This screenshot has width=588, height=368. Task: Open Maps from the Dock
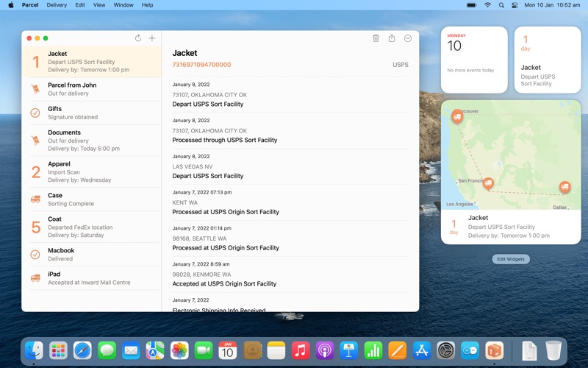[155, 351]
